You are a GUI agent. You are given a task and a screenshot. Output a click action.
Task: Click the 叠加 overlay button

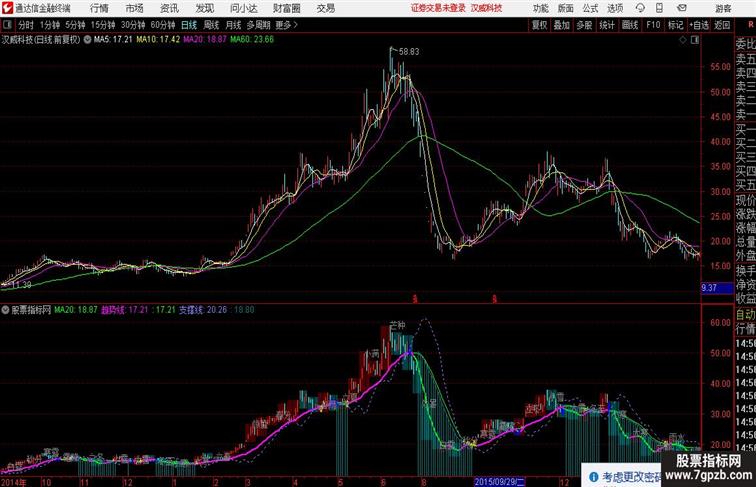click(x=562, y=25)
